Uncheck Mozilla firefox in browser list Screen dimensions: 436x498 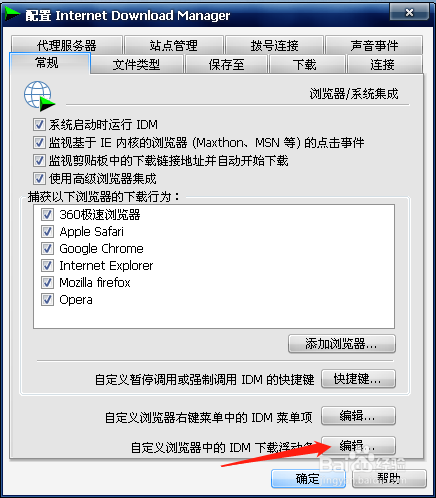coord(47,283)
